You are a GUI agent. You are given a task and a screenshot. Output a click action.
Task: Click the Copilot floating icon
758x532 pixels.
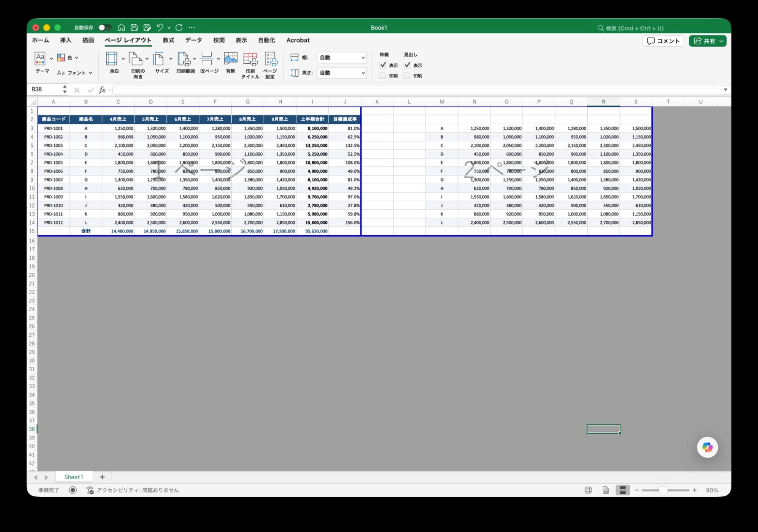click(707, 447)
